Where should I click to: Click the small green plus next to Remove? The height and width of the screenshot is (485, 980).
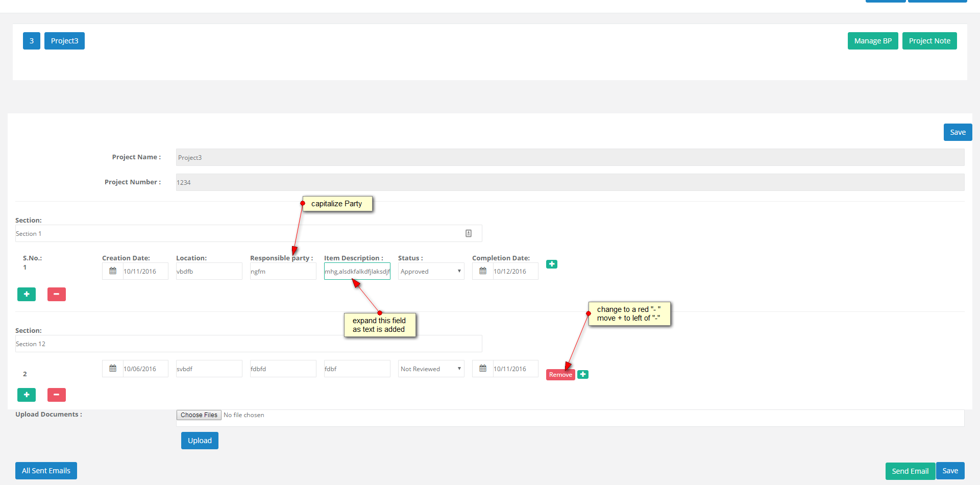[583, 375]
